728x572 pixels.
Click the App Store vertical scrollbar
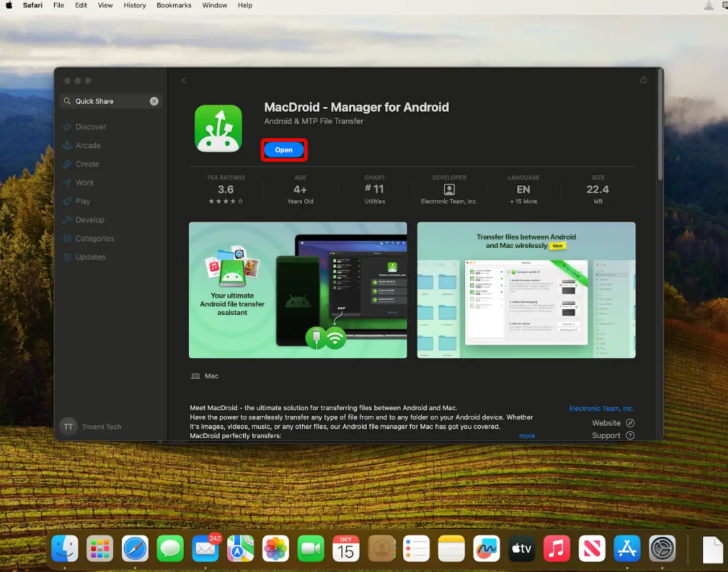660,125
